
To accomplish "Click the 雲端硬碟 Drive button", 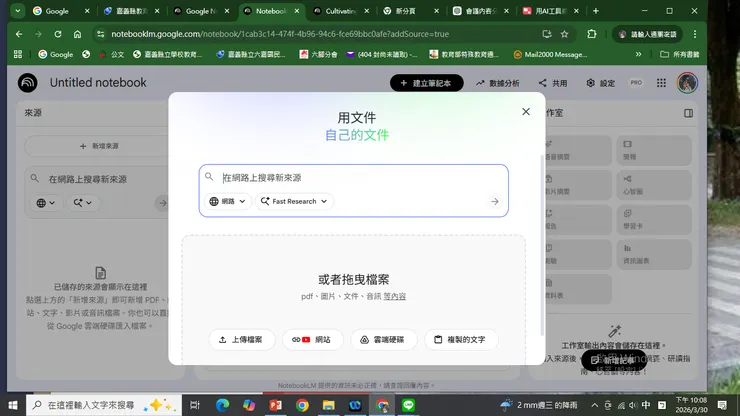I will tap(383, 340).
